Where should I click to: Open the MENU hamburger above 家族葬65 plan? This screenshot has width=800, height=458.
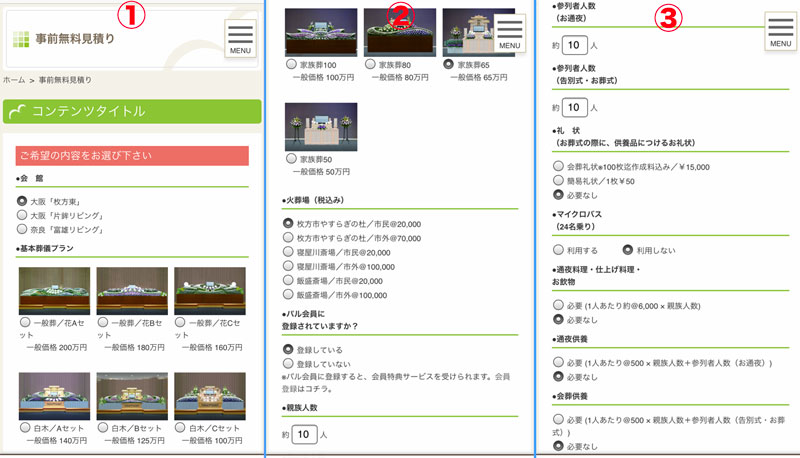(x=509, y=33)
